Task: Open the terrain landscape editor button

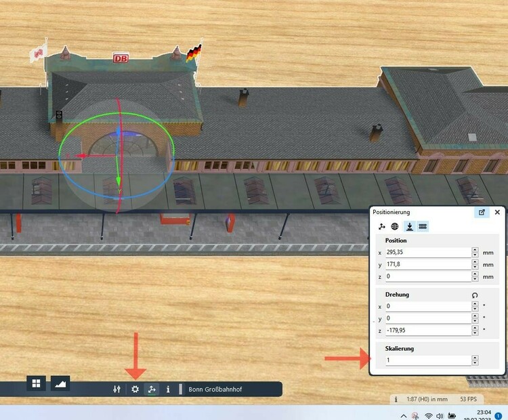Action: point(60,383)
